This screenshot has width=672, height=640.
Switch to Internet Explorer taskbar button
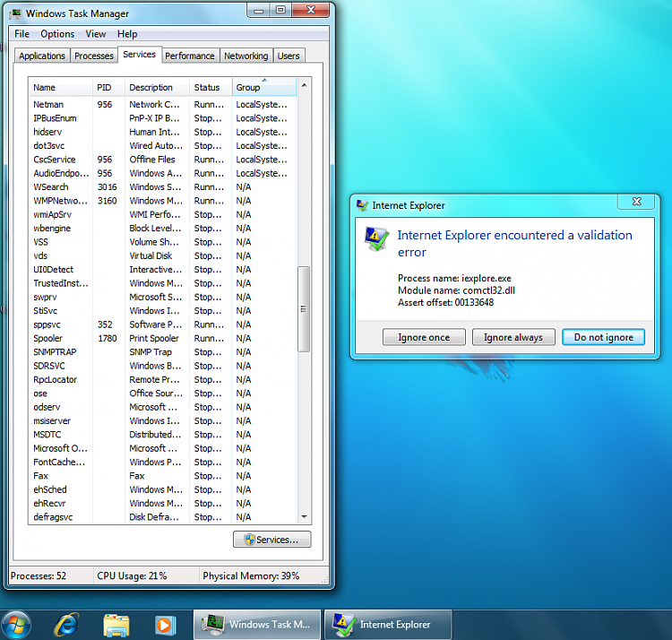coord(387,625)
